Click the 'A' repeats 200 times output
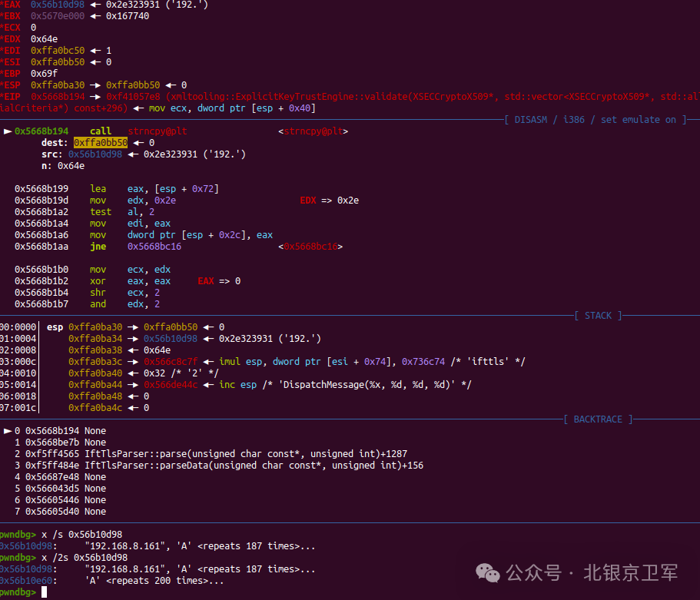The width and height of the screenshot is (700, 600). pos(154,581)
